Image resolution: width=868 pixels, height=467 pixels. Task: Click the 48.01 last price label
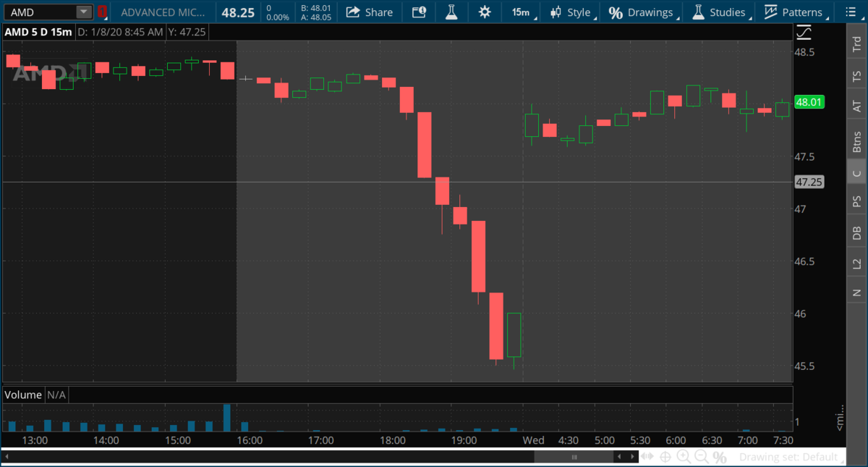[809, 102]
